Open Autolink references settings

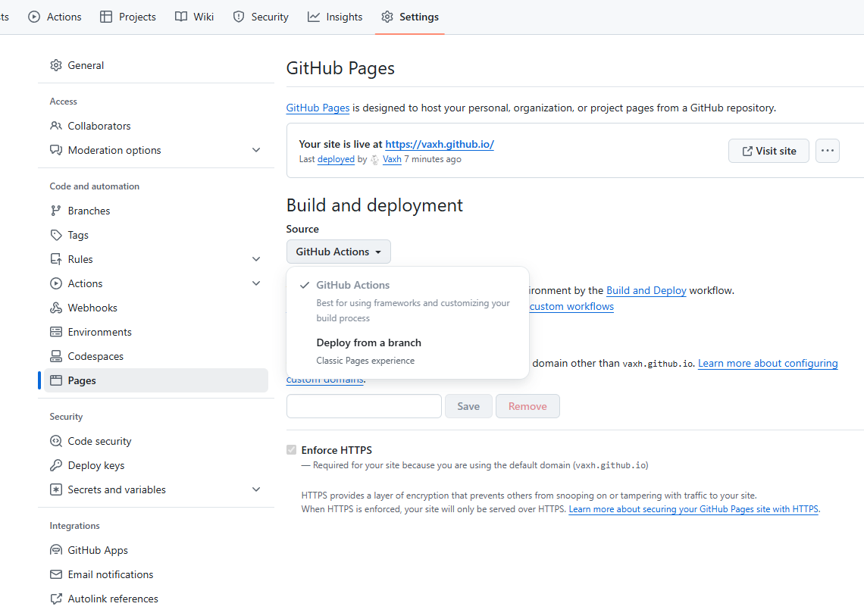[156, 599]
